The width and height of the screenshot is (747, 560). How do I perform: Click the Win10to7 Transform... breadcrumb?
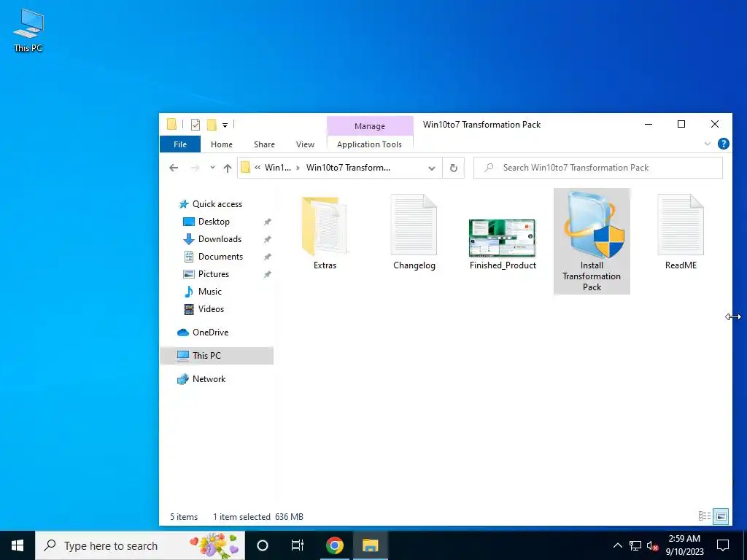tap(348, 168)
